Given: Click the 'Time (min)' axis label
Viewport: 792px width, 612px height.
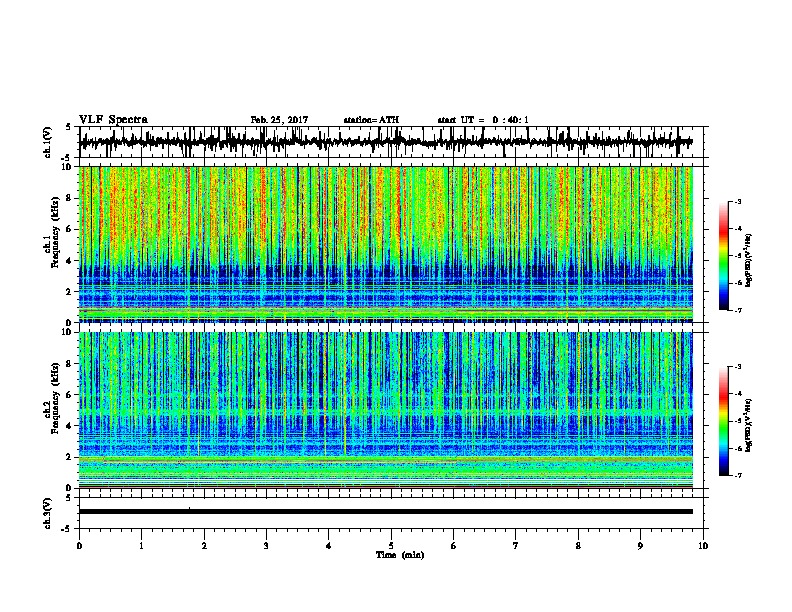Looking at the screenshot, I should pyautogui.click(x=400, y=555).
